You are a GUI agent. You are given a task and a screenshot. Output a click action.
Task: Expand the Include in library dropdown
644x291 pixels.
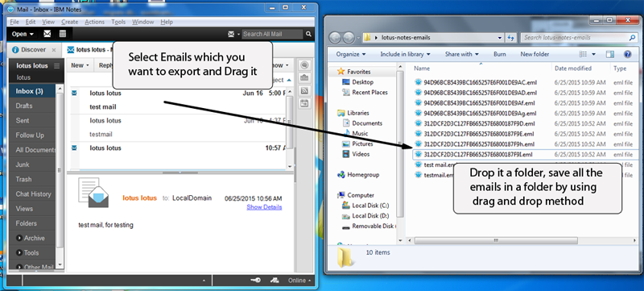click(x=405, y=54)
